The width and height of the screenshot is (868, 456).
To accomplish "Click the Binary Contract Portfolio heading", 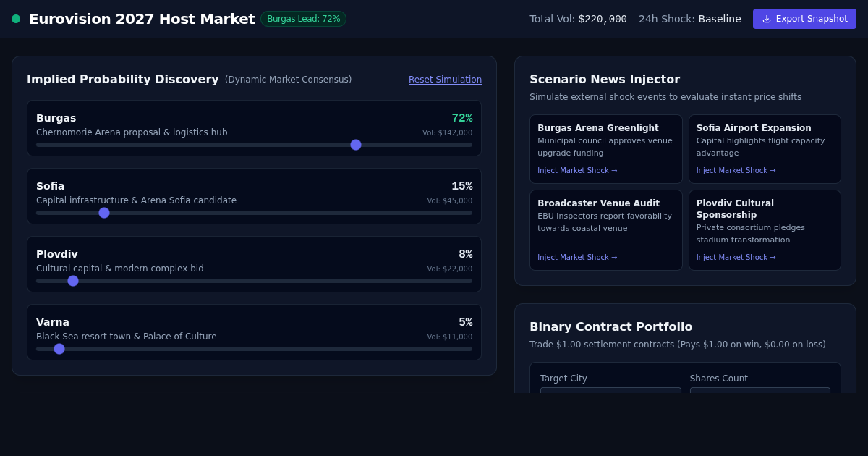I will pos(611,327).
